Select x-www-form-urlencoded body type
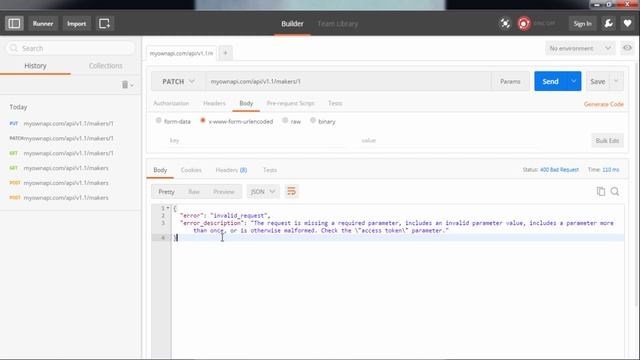Viewport: 640px width, 360px height. [x=202, y=121]
